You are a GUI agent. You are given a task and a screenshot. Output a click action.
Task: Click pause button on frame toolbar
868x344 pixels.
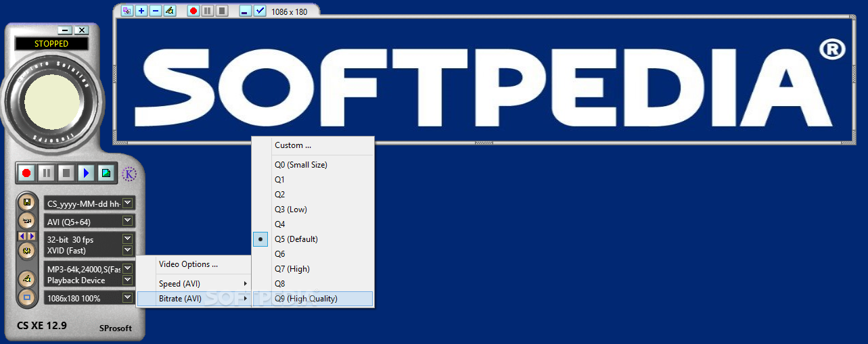[x=208, y=11]
